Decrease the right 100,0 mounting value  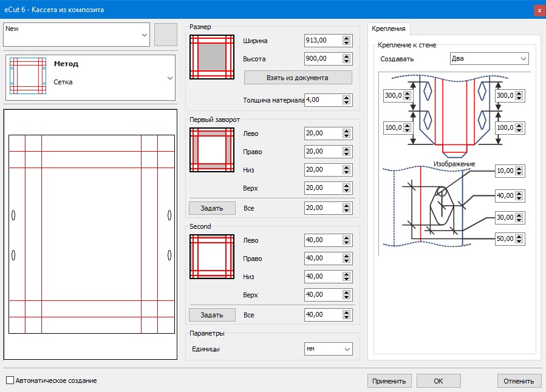(x=519, y=130)
